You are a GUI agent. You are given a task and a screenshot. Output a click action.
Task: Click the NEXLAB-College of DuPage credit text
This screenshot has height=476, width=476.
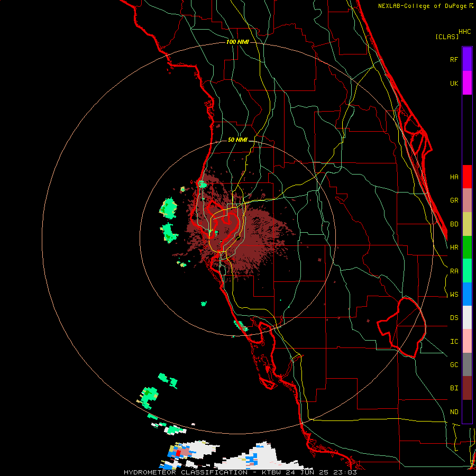click(x=423, y=6)
